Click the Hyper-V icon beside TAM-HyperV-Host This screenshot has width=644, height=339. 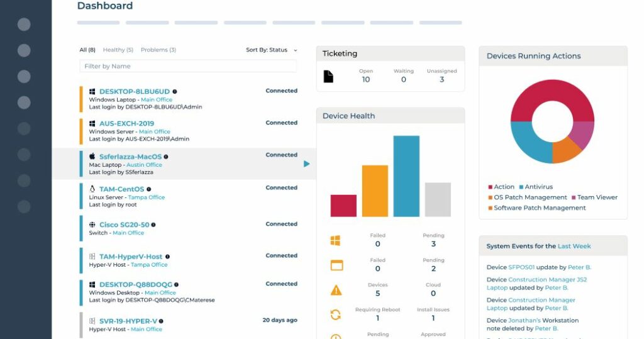pyautogui.click(x=92, y=257)
